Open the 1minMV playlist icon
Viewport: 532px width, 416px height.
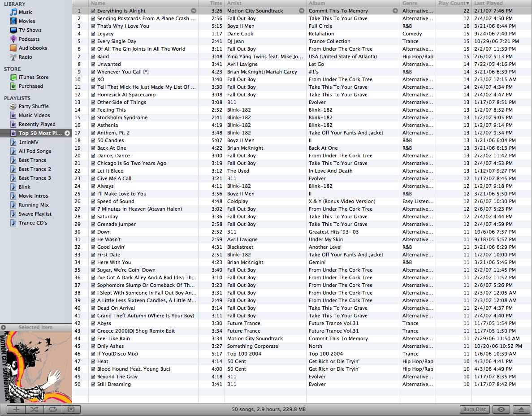(13, 142)
